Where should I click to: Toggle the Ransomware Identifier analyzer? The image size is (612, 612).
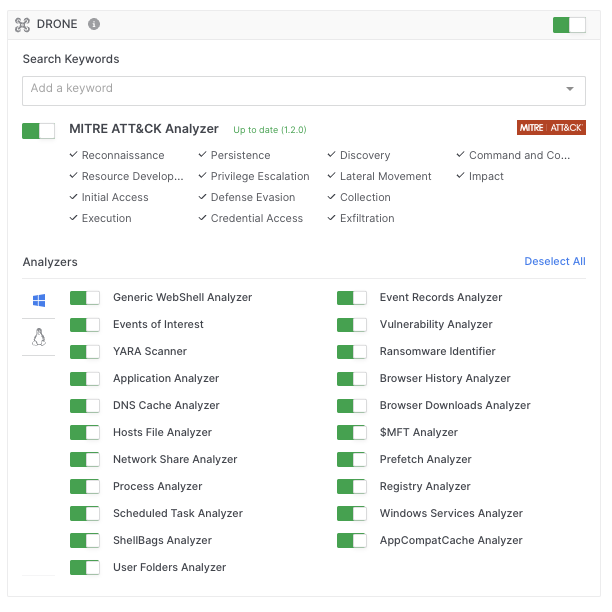(352, 352)
